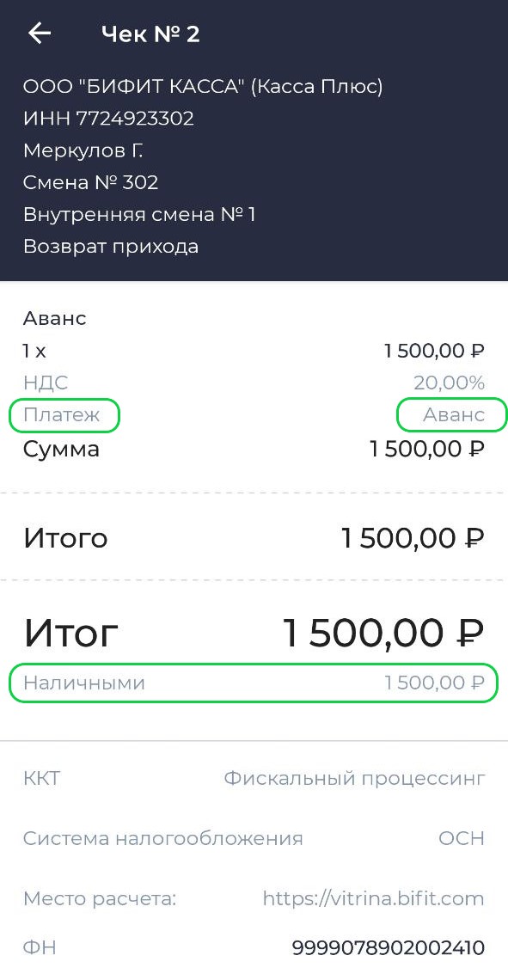Tap the back arrow icon
This screenshot has height=980, width=508.
tap(40, 34)
